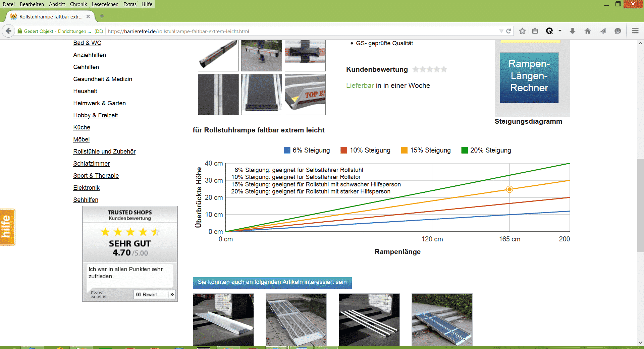The image size is (644, 349).
Task: Expand the URL bar history dropdown
Action: coord(501,31)
